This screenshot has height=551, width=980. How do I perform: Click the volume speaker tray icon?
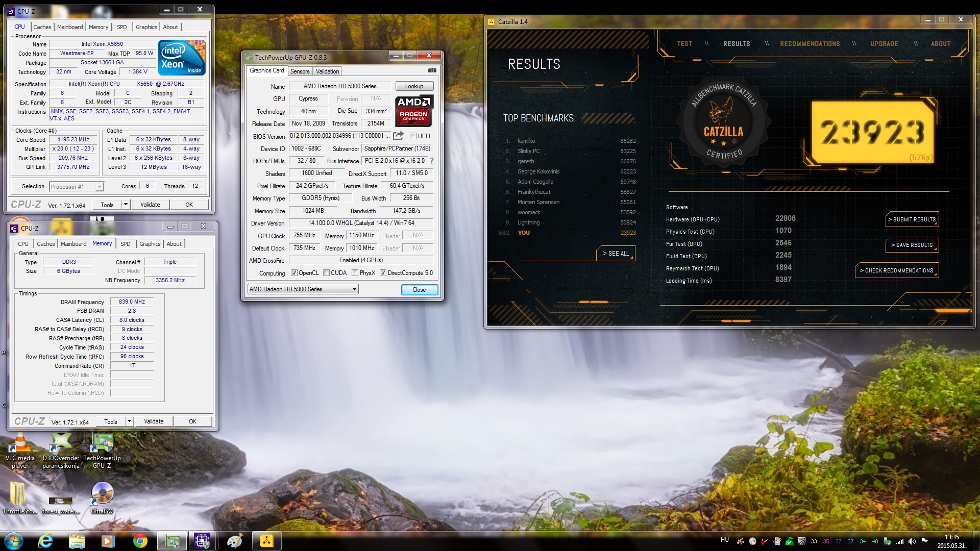point(912,541)
